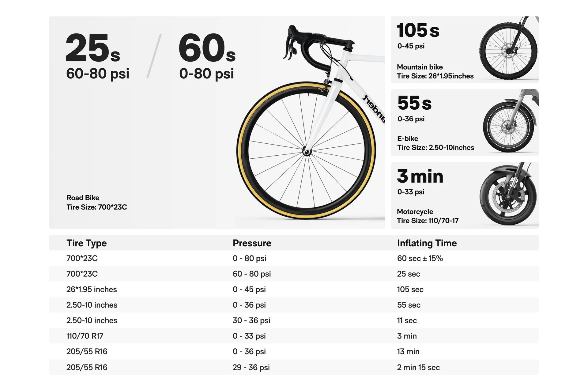
Task: Click the large 25s heading
Action: (x=92, y=48)
